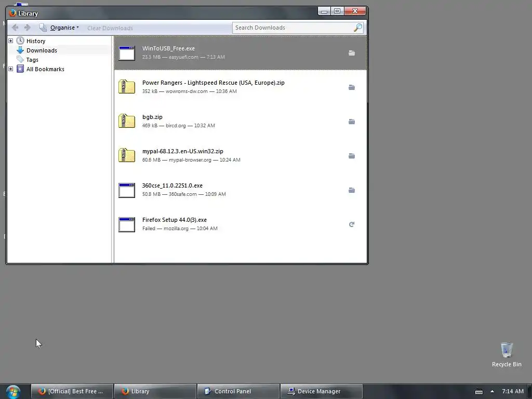This screenshot has height=399, width=532.
Task: Click the 7:14 AM taskbar clock
Action: click(x=513, y=391)
